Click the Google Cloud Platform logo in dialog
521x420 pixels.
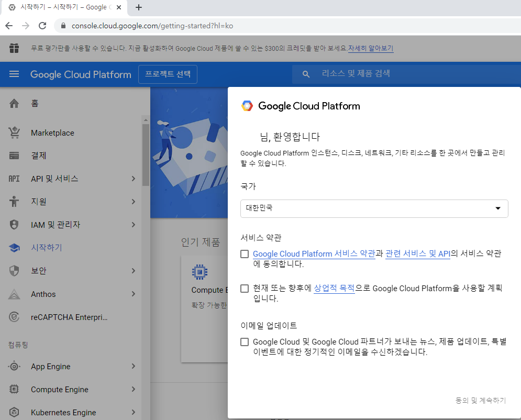click(247, 106)
